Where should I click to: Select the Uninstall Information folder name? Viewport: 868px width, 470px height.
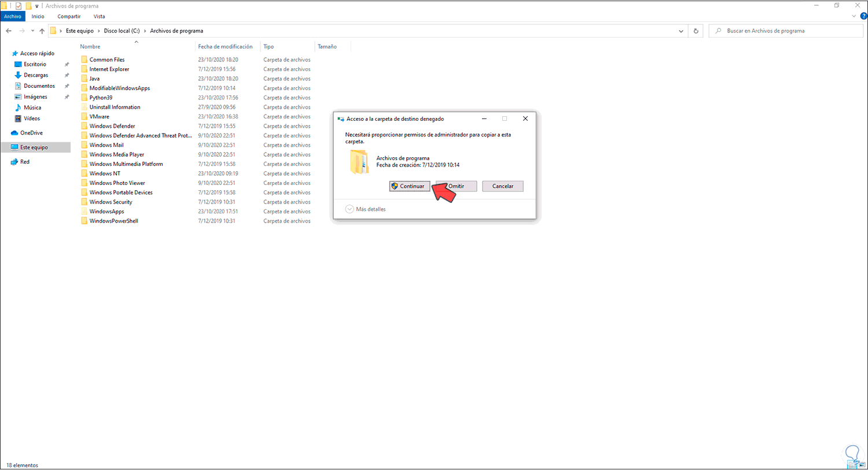[115, 108]
